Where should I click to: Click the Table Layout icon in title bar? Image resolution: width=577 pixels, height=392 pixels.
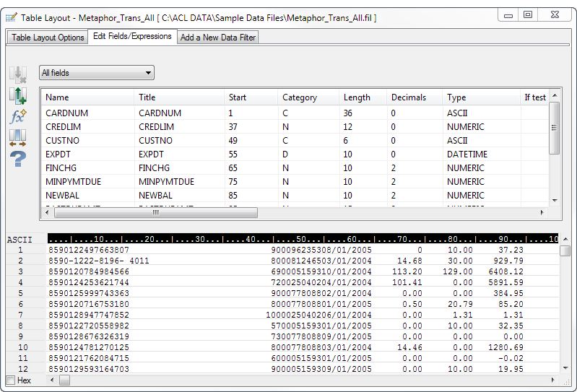coord(11,17)
